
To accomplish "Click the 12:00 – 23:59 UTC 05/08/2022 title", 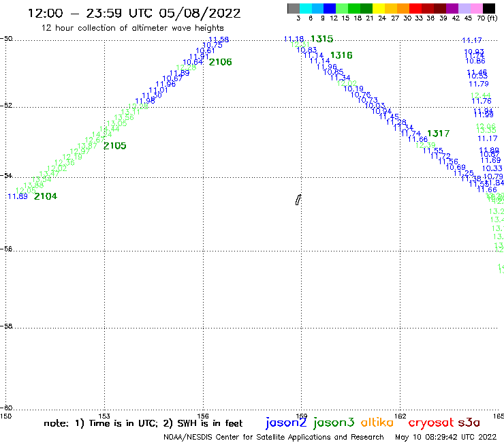I will click(134, 13).
